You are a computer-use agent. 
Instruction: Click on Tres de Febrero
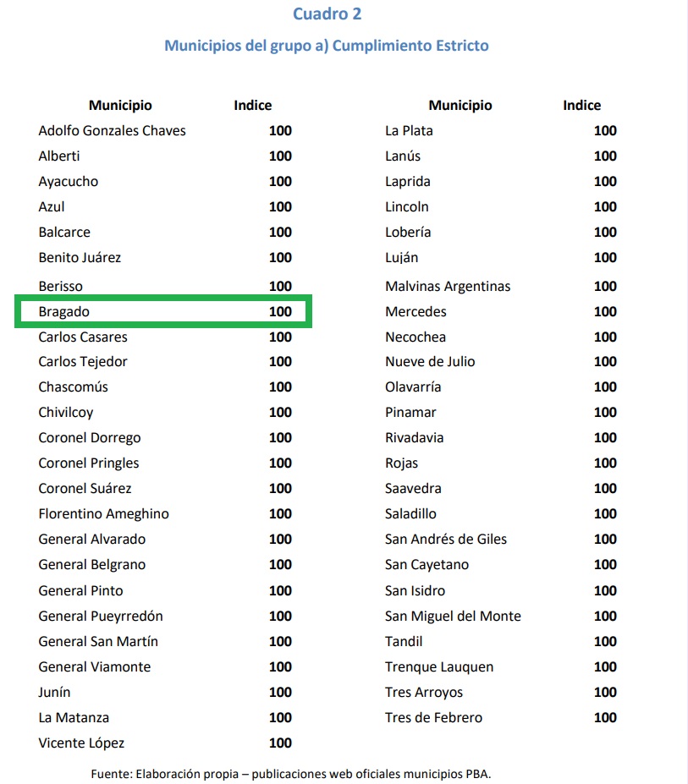coord(433,717)
